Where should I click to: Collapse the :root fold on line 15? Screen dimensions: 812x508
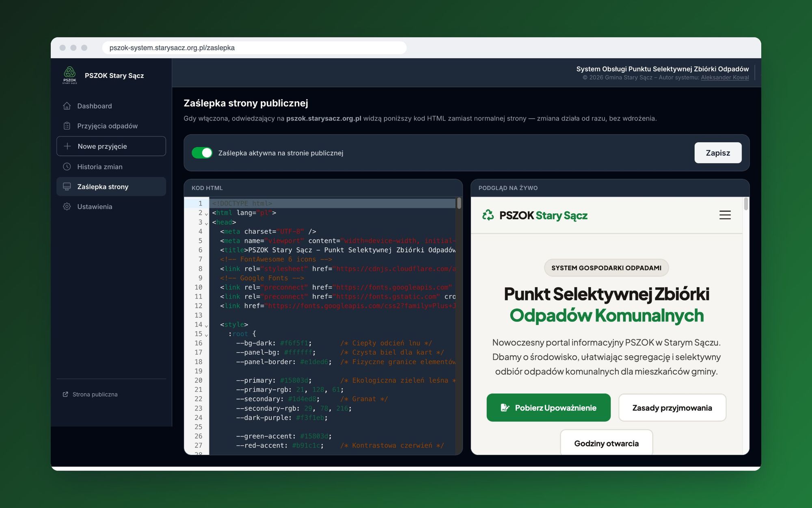pyautogui.click(x=206, y=335)
